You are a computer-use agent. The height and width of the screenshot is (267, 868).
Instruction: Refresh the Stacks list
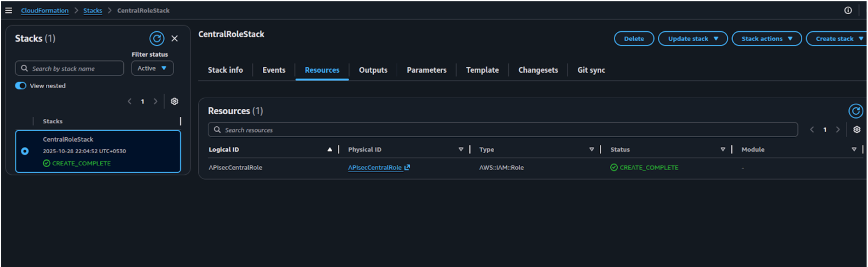coord(157,38)
